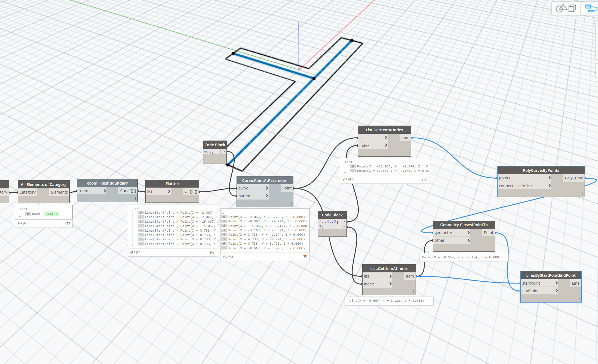This screenshot has width=598, height=364.
Task: Switch to graph view navigation icon
Action: click(x=591, y=8)
